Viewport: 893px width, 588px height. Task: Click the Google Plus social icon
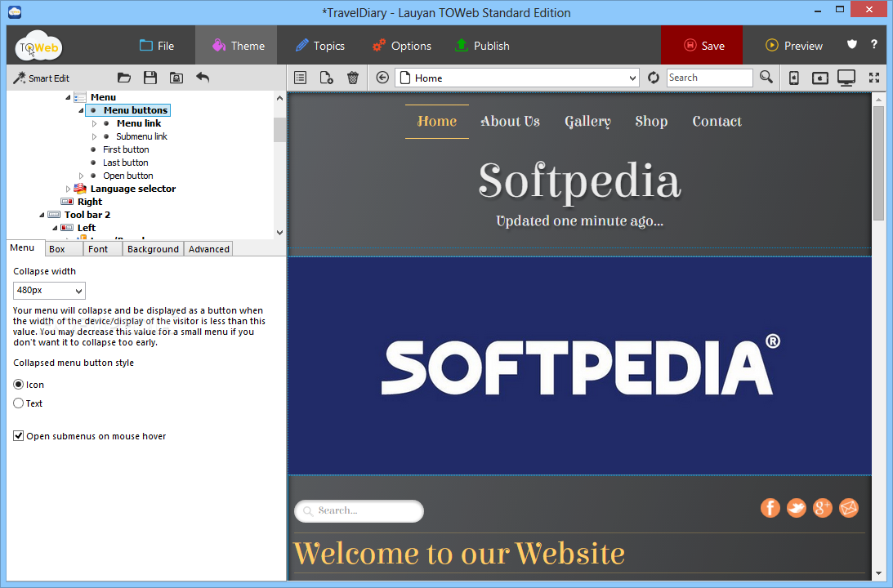[x=823, y=508]
